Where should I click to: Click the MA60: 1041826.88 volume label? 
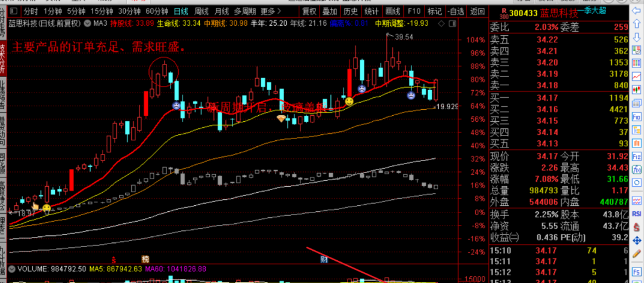[175, 269]
